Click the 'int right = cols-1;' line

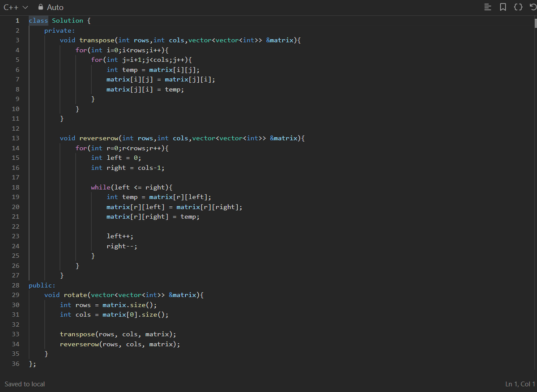pyautogui.click(x=128, y=168)
